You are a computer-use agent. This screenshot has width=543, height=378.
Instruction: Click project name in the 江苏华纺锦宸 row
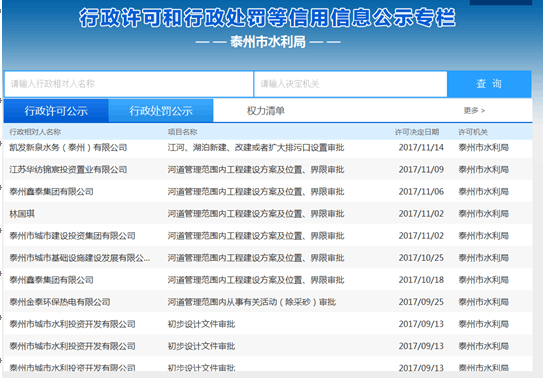click(256, 170)
